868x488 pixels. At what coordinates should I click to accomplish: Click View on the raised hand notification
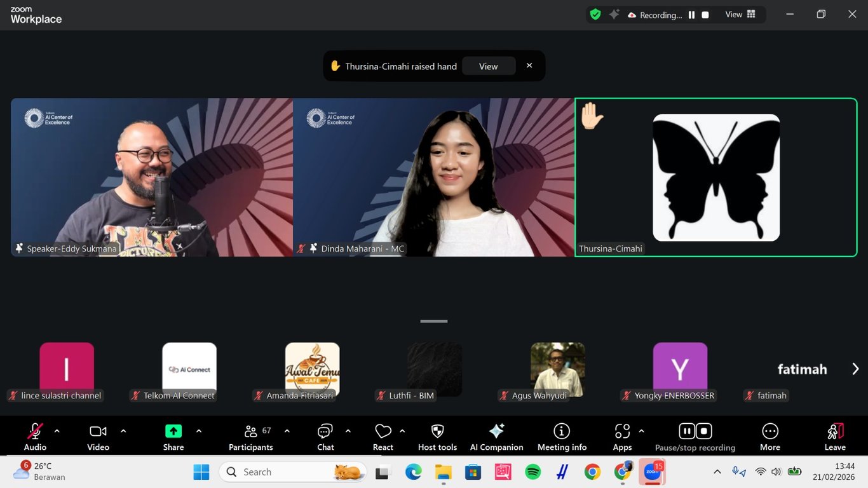pos(488,65)
